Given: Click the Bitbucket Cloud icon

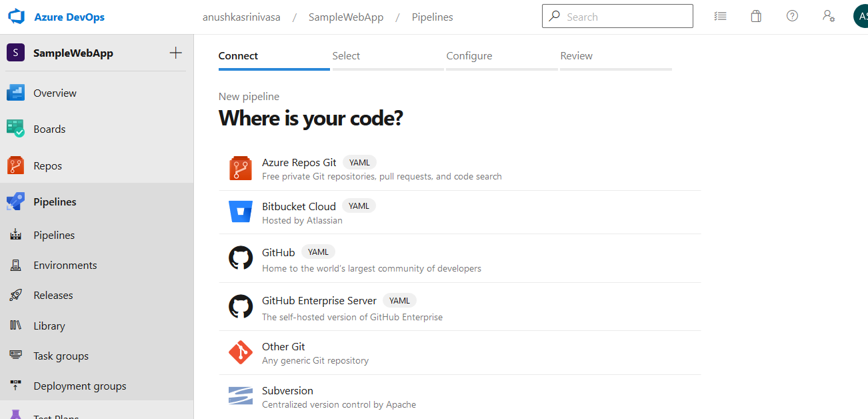Looking at the screenshot, I should click(241, 212).
